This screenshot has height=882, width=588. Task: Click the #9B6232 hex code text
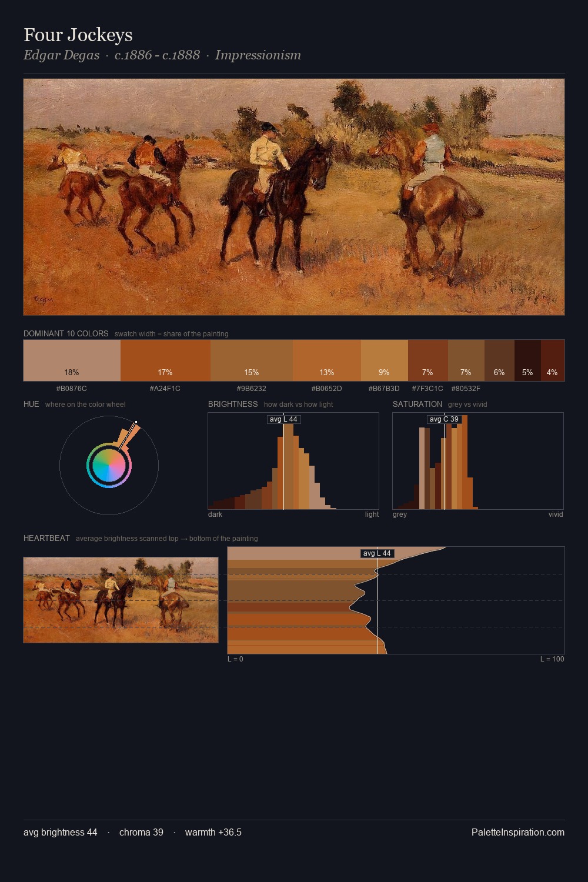pos(252,389)
